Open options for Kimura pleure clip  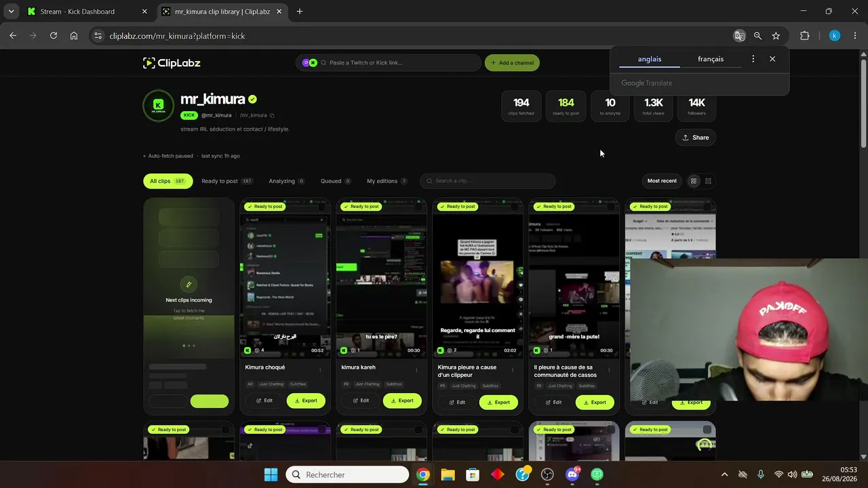(x=513, y=370)
